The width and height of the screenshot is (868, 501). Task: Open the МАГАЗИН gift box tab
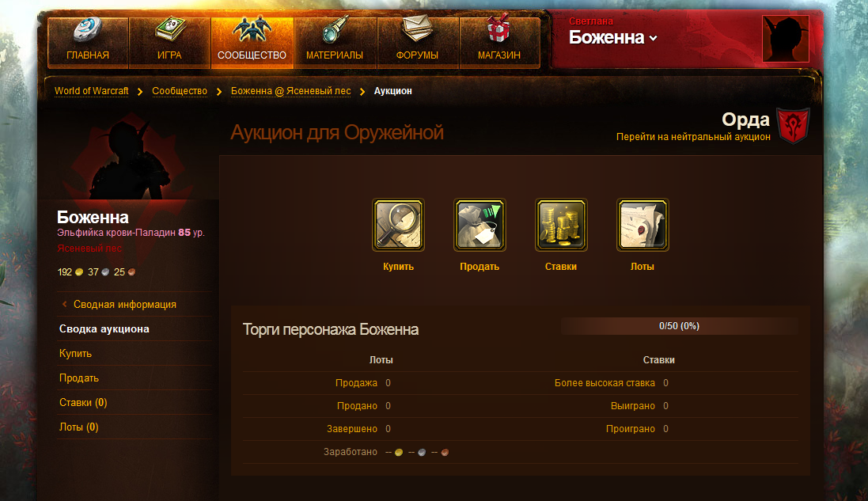[499, 43]
